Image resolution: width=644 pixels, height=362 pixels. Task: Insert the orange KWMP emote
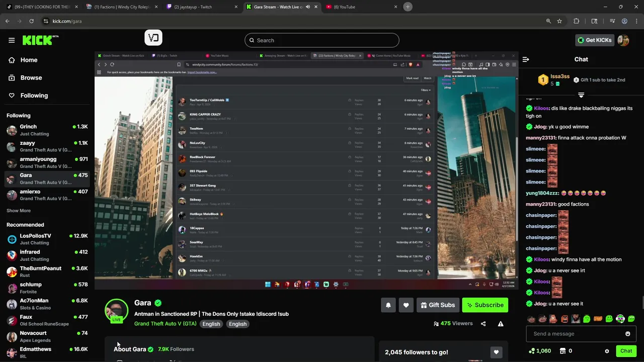click(x=598, y=319)
